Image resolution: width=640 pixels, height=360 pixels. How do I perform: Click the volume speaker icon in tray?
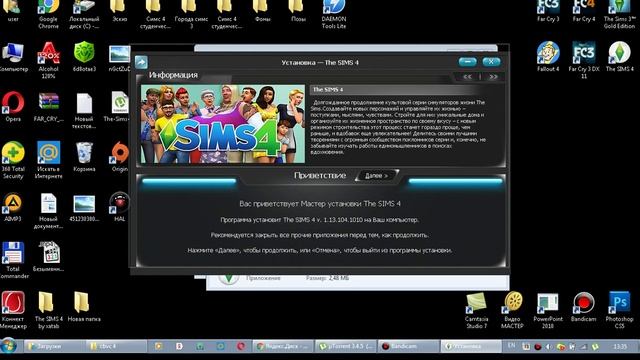point(549,347)
